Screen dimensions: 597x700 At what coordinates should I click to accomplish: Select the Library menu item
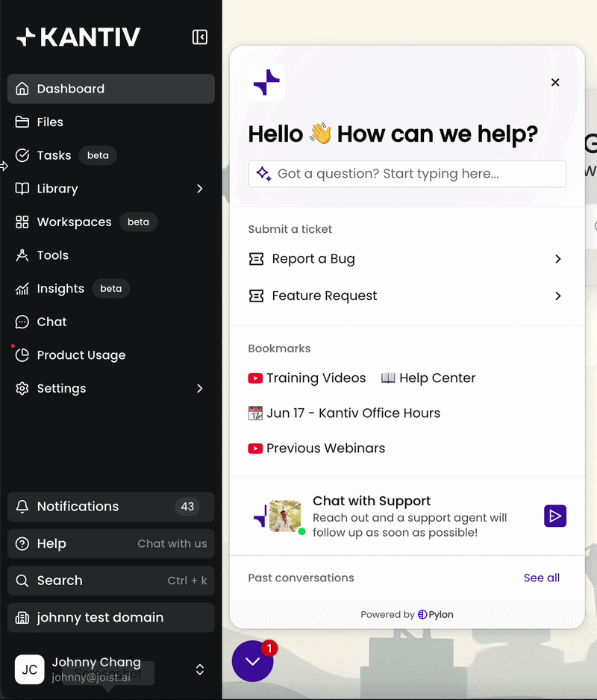110,188
